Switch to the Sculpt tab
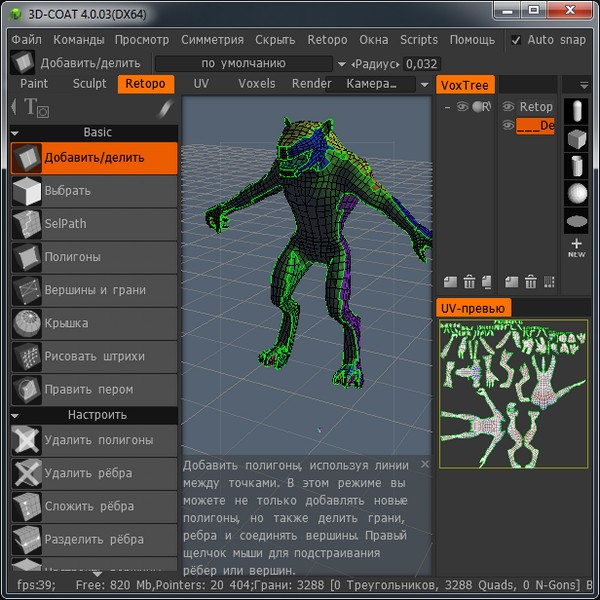Viewport: 600px width, 600px height. pos(90,84)
